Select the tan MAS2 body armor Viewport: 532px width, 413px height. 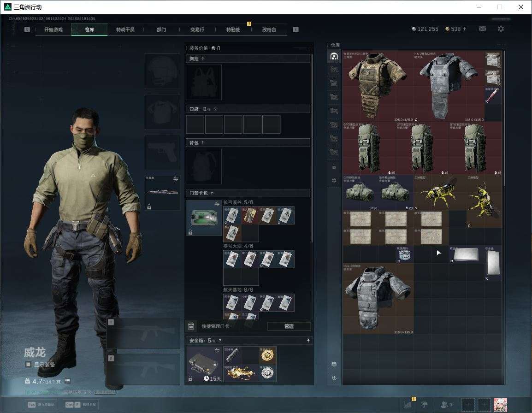(x=378, y=87)
